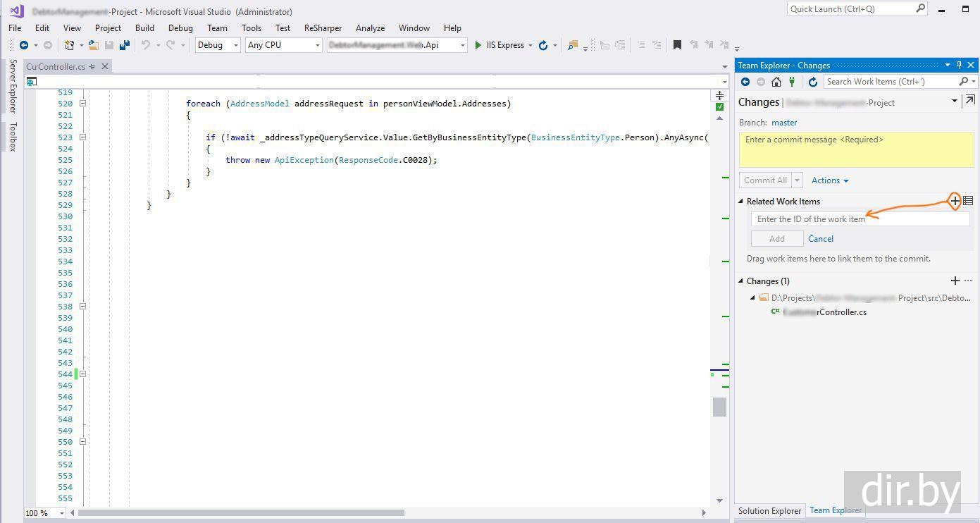Click Cancel under the work item field

coord(821,239)
